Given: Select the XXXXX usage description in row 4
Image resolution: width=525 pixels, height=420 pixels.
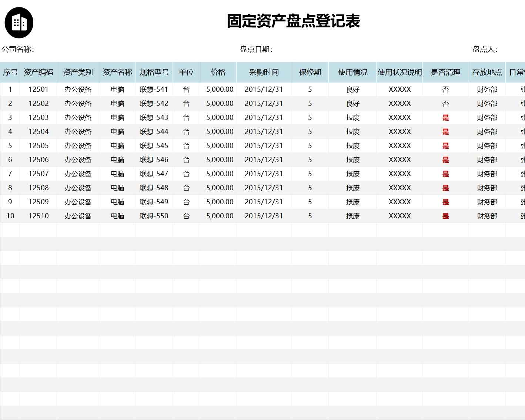Looking at the screenshot, I should pyautogui.click(x=399, y=131).
